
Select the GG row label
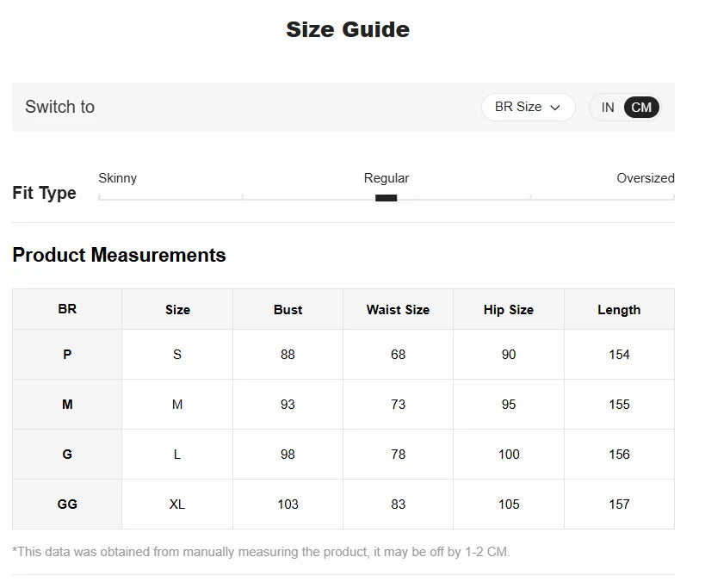(x=67, y=504)
